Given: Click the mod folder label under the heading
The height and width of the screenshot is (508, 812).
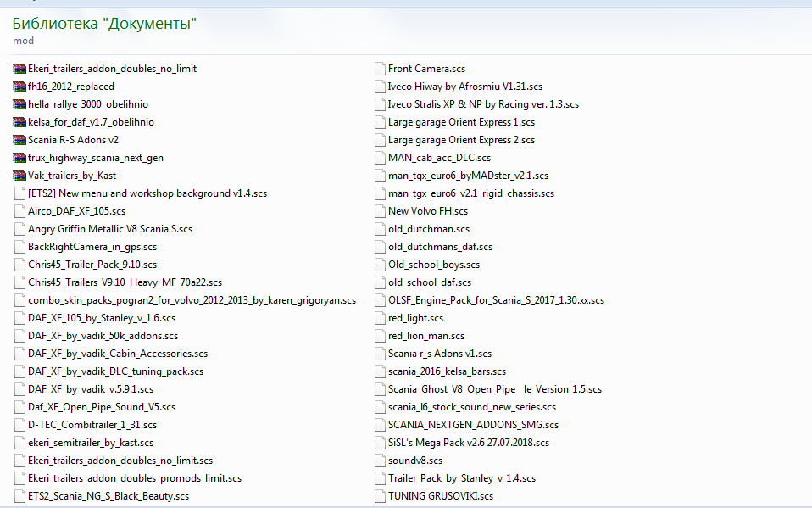Looking at the screenshot, I should (23, 41).
